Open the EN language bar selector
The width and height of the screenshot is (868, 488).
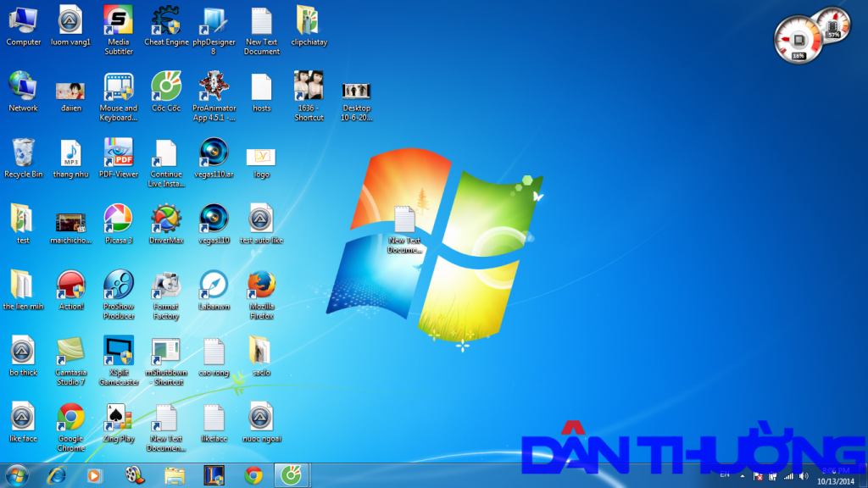tap(725, 474)
